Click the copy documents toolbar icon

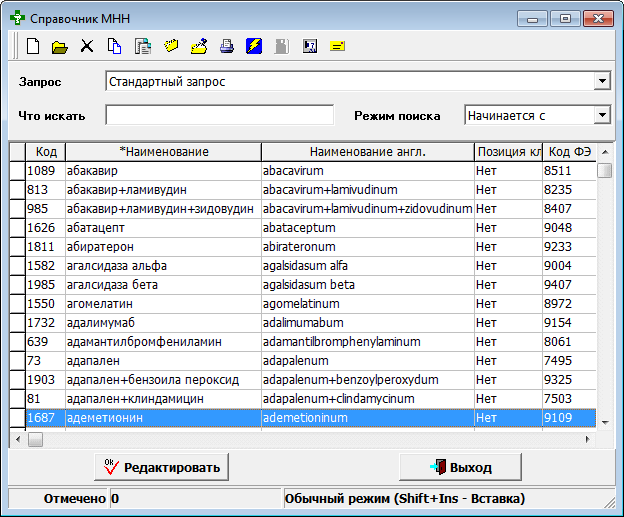click(115, 46)
